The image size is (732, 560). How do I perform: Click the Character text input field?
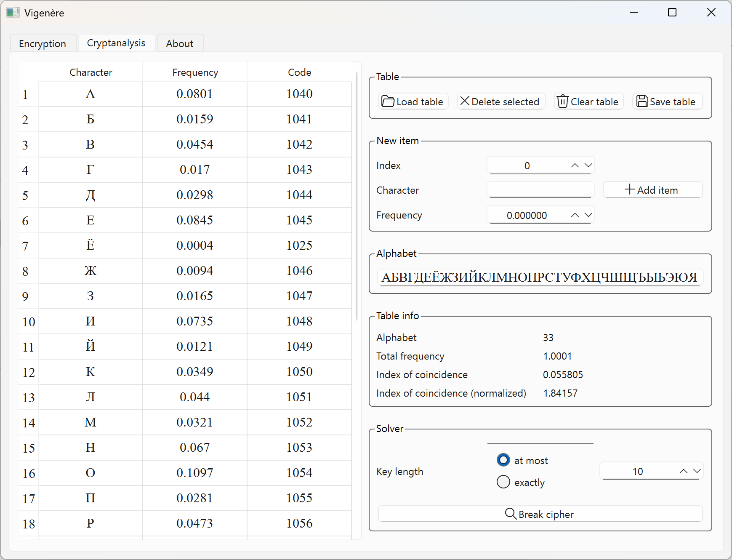click(540, 190)
